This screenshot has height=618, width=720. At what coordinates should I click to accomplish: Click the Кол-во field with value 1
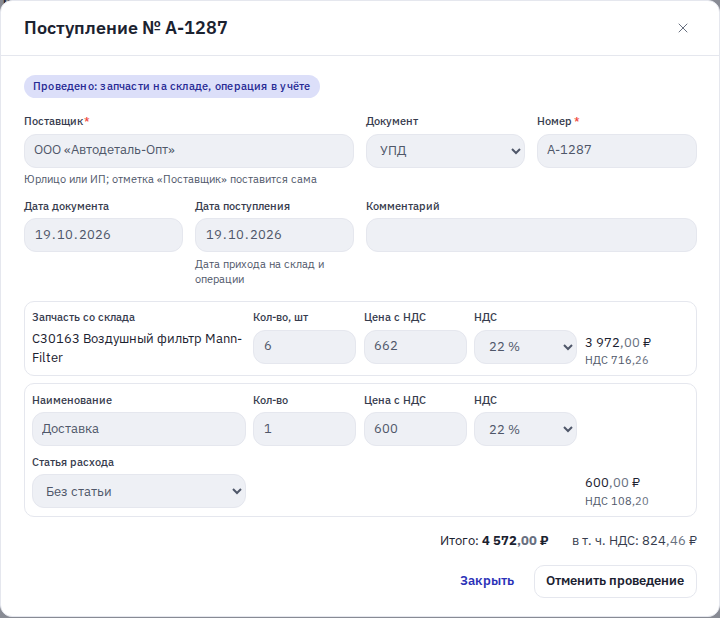click(x=304, y=429)
